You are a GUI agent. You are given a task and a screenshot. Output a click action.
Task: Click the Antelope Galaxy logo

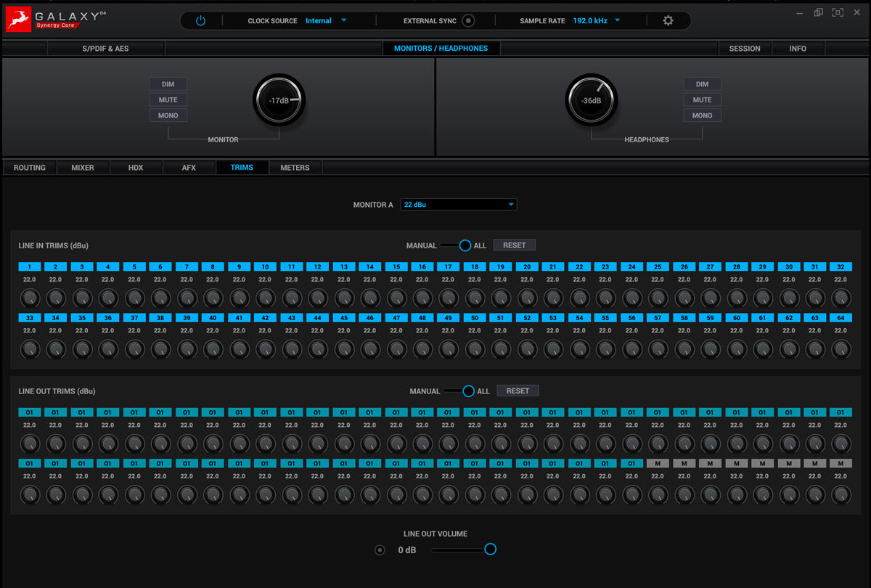coord(17,20)
